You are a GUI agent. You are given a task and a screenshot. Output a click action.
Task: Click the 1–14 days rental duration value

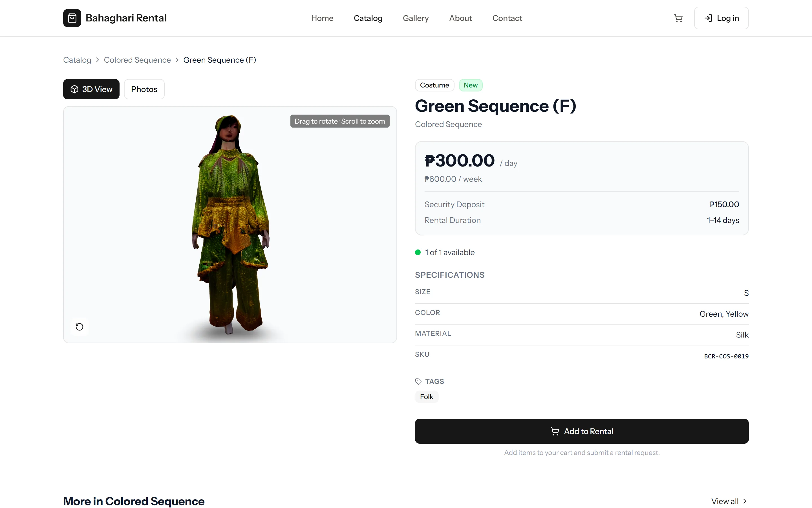[723, 220]
